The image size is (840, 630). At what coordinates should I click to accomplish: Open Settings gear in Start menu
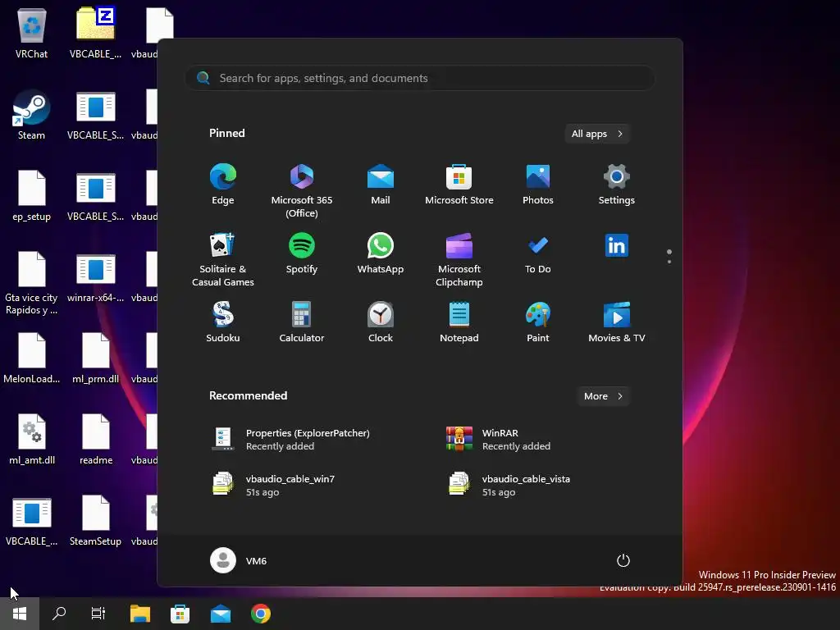(617, 185)
